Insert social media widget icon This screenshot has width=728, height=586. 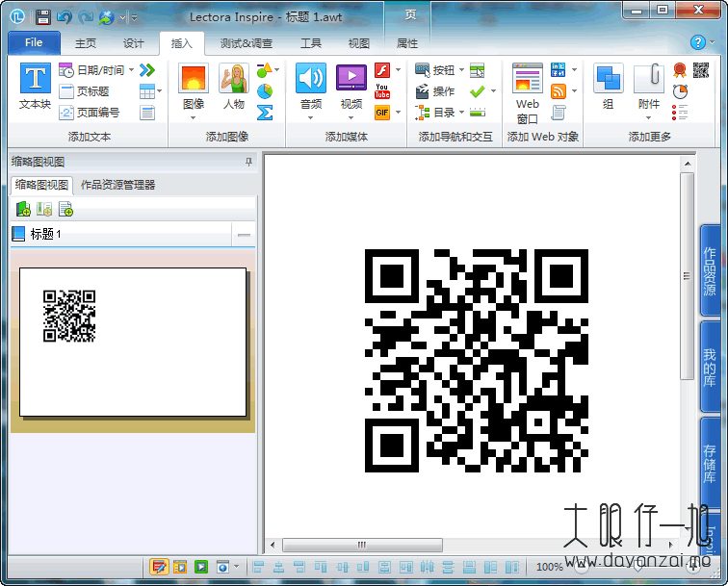point(559,70)
